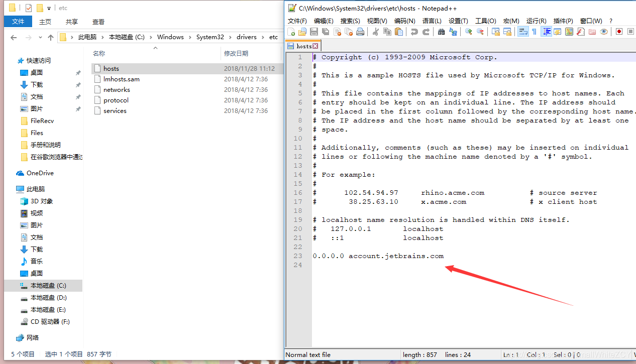Screen dimensions: 636x364
Task: Undo the last edit in Notepad++
Action: click(414, 32)
